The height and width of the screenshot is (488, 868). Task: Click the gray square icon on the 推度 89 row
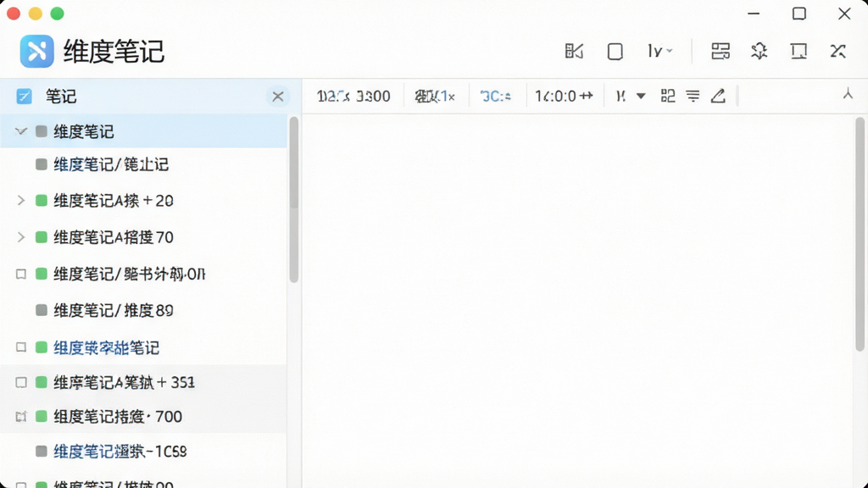pos(41,310)
